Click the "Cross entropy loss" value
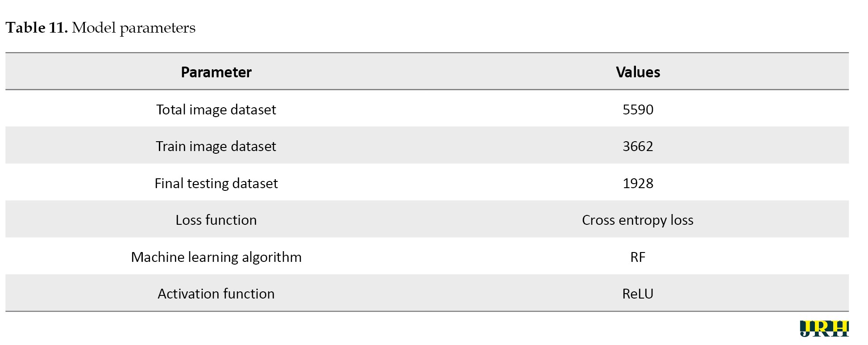Image resolution: width=868 pixels, height=345 pixels. 637,220
